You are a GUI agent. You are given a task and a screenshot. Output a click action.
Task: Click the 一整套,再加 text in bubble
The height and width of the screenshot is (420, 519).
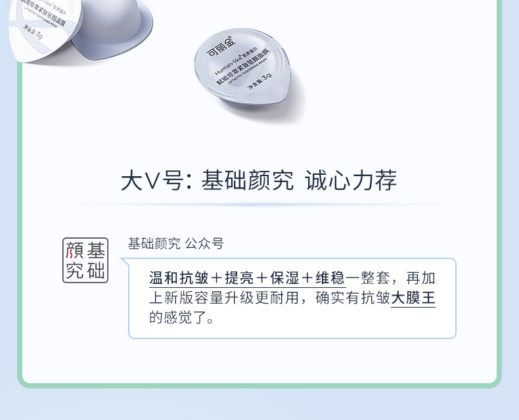tap(391, 278)
